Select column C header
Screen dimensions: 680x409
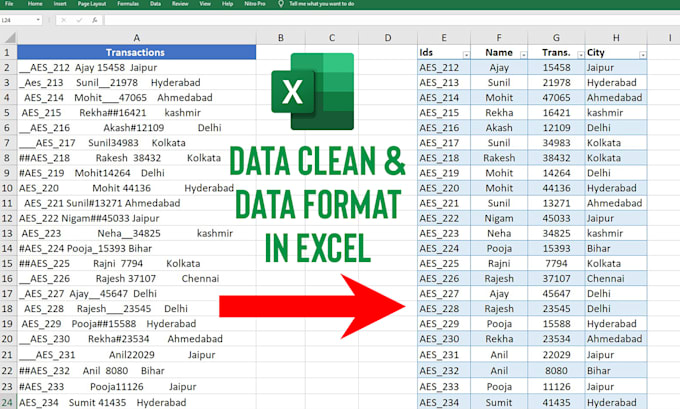[332, 38]
